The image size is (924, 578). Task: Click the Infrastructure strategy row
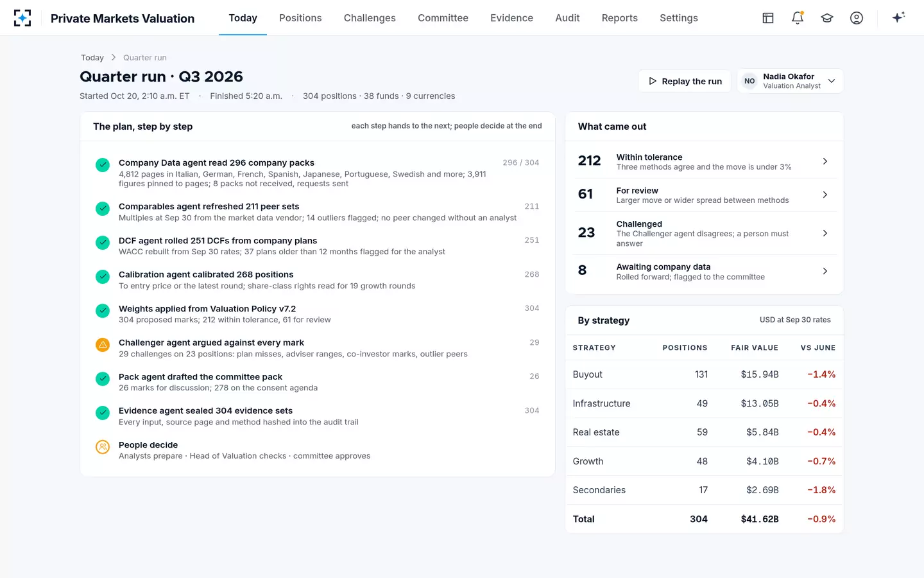click(x=704, y=403)
